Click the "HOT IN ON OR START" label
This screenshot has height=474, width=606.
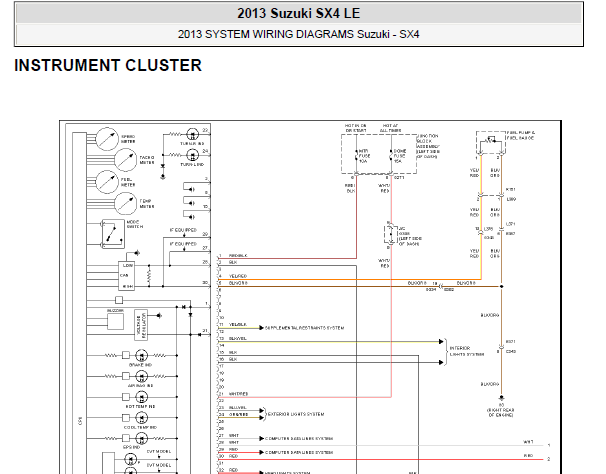point(356,128)
